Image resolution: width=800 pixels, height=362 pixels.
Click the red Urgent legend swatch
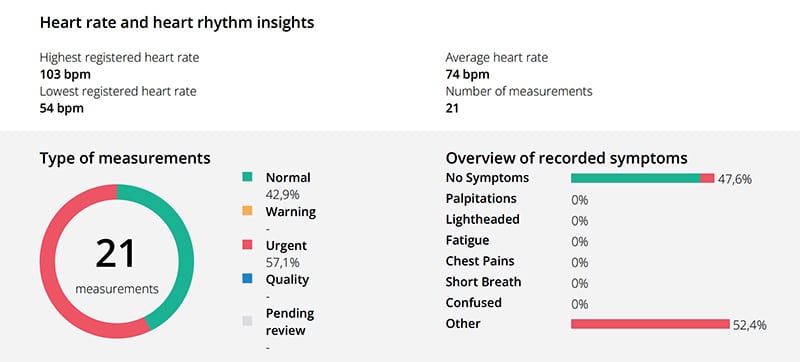click(x=247, y=245)
